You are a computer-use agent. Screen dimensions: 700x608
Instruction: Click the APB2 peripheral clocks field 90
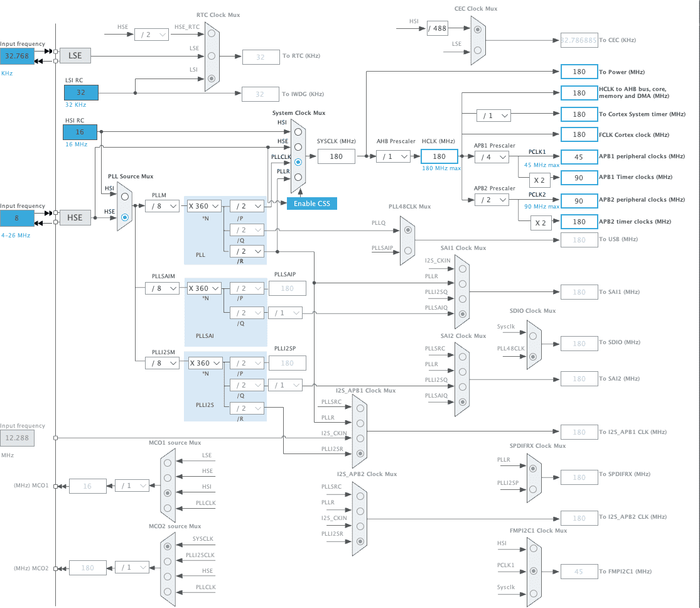pyautogui.click(x=579, y=201)
